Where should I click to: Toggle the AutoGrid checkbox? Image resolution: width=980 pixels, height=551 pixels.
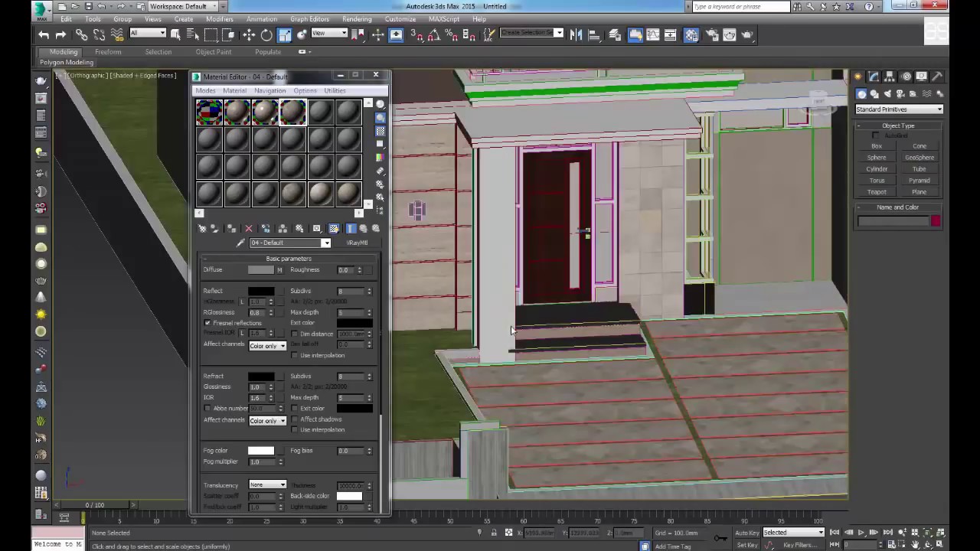pyautogui.click(x=876, y=135)
